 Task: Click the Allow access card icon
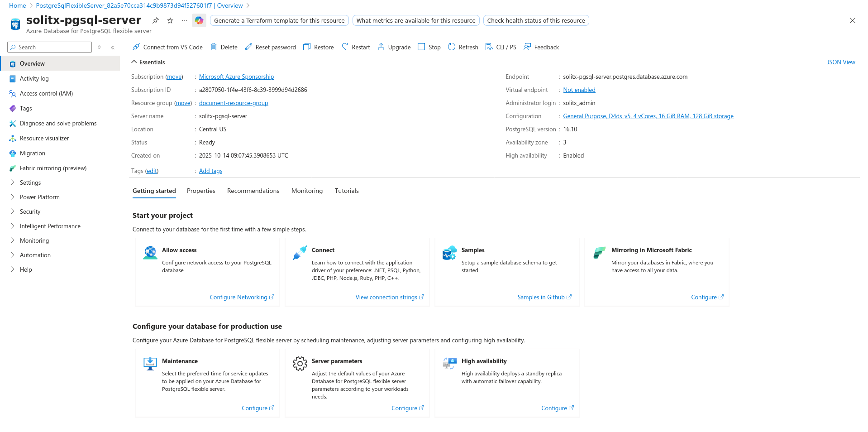(x=150, y=253)
